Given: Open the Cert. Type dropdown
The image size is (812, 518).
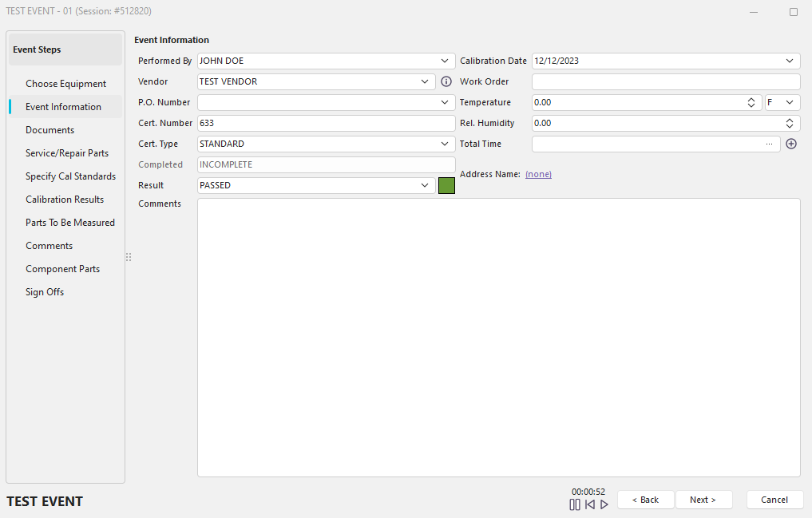Looking at the screenshot, I should click(x=445, y=144).
